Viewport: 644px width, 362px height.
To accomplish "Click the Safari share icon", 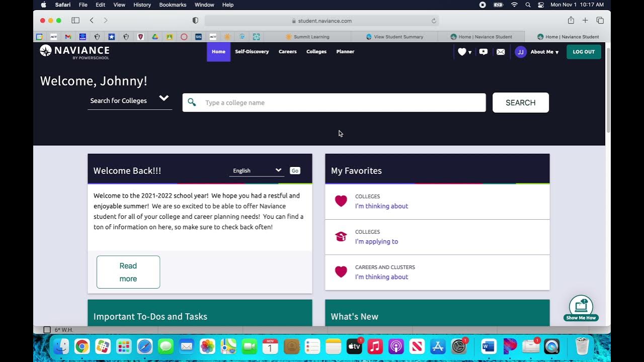I will (x=571, y=20).
